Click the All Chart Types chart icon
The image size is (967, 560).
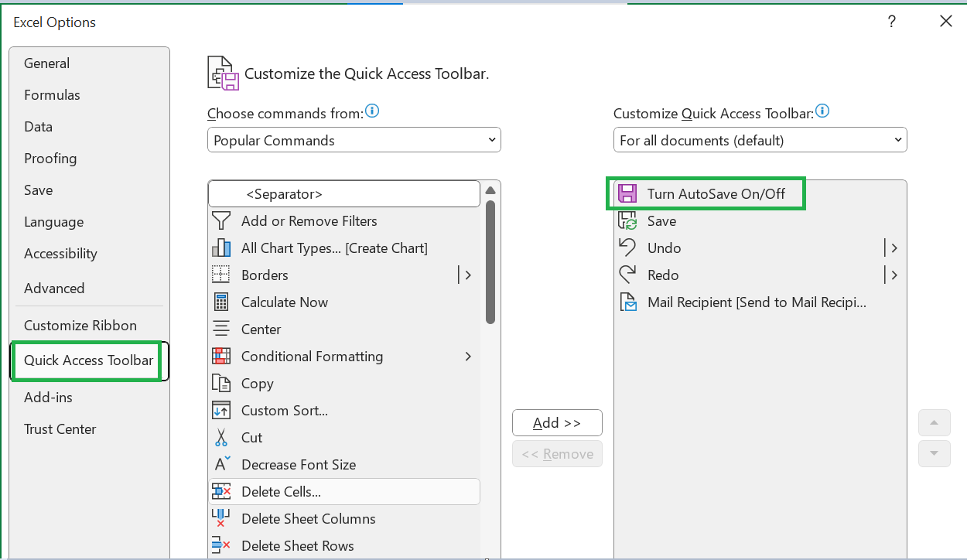coord(221,248)
